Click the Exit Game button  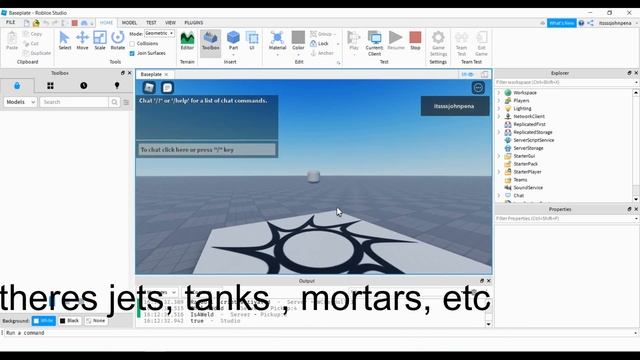[481, 42]
